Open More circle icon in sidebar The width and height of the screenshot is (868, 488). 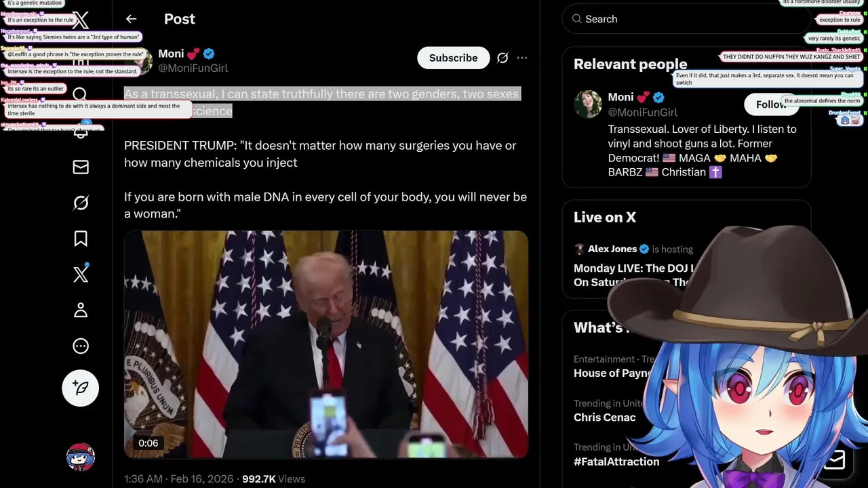[81, 346]
